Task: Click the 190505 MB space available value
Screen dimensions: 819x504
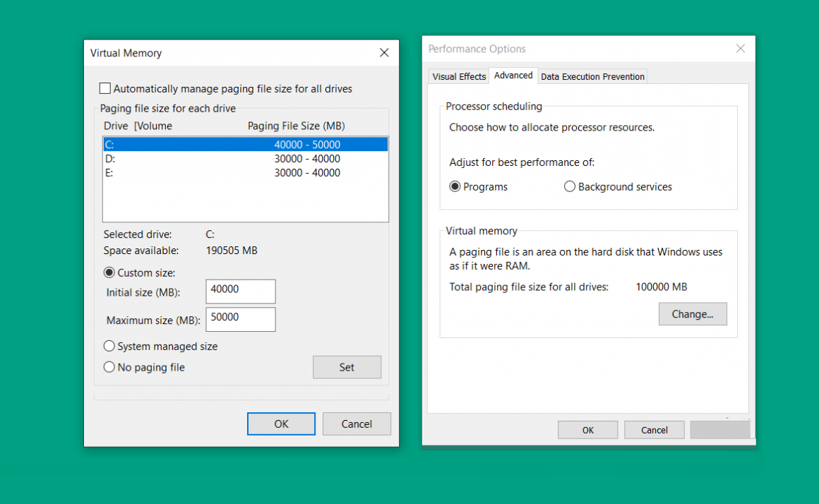Action: (x=232, y=251)
